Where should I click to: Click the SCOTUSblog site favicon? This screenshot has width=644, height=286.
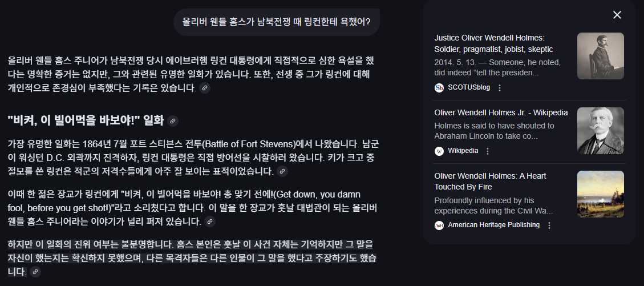[439, 88]
